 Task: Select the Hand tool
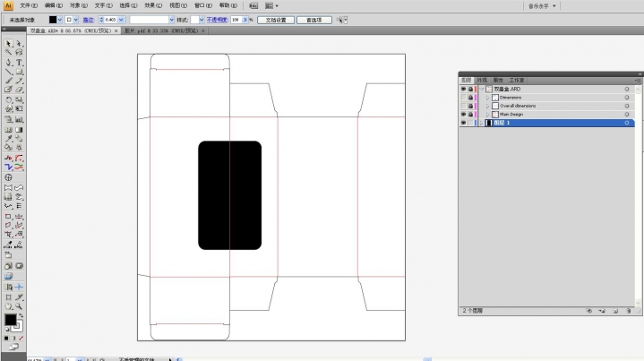(8, 306)
